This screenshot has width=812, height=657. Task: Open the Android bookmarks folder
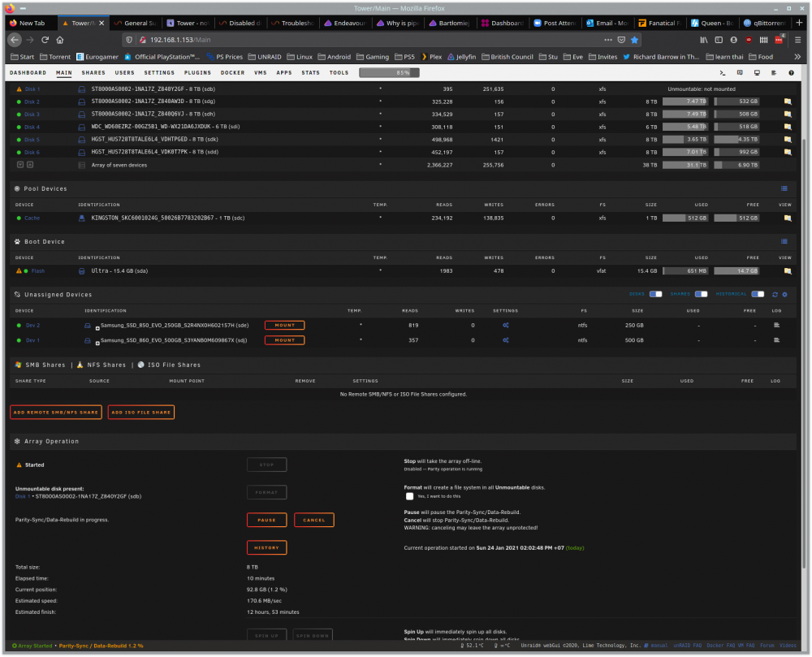pos(334,57)
